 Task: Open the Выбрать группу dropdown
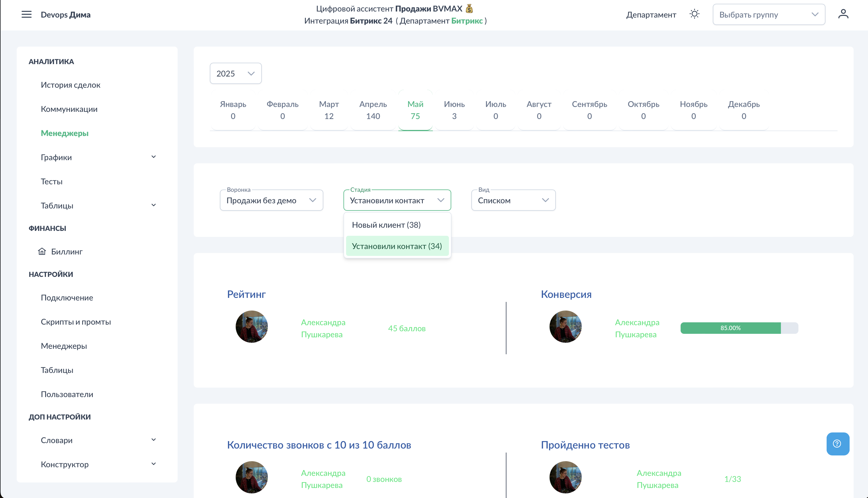click(769, 15)
